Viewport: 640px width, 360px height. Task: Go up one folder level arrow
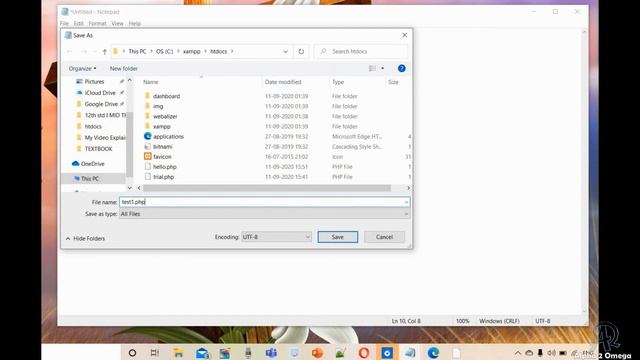coord(104,51)
